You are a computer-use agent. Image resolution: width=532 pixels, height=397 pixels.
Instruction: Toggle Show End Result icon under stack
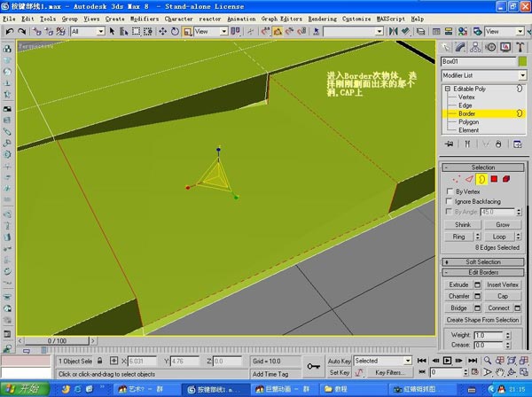(x=467, y=144)
